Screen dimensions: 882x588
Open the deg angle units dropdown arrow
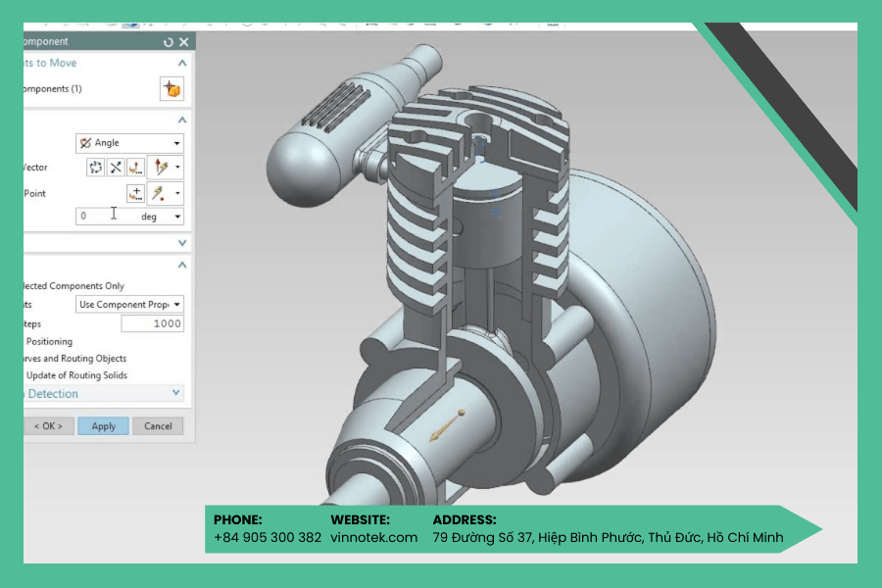pos(177,217)
